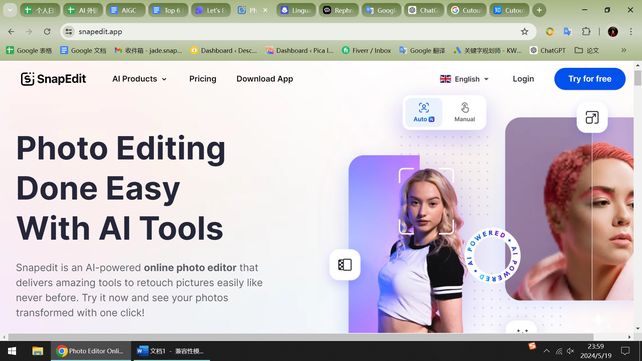
Task: Expand the AI Products menu
Action: [x=139, y=79]
